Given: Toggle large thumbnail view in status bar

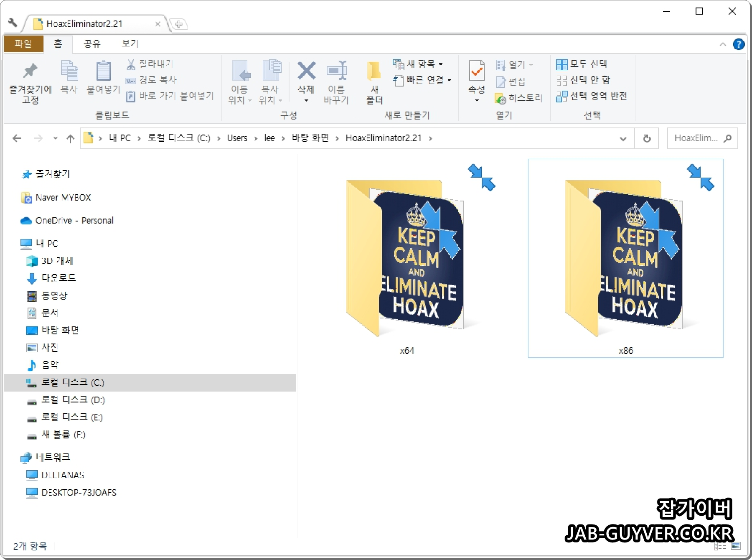Looking at the screenshot, I should click(x=736, y=546).
